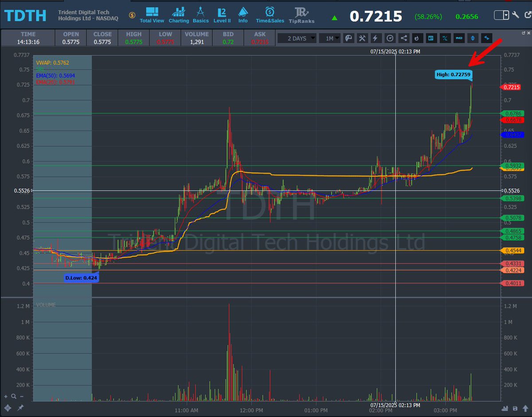Image resolution: width=532 pixels, height=417 pixels.
Task: Switch to the Total View tab
Action: [x=151, y=14]
